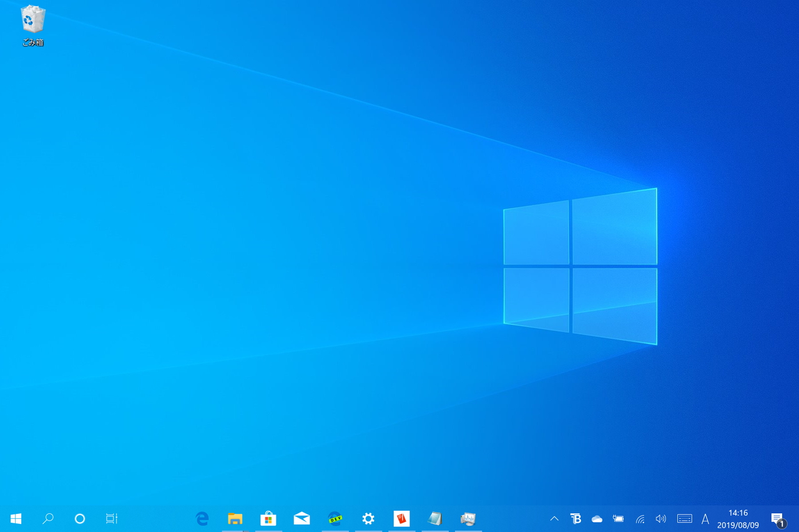The width and height of the screenshot is (799, 532).
Task: Launch the performance monitor app from the taskbar
Action: [468, 518]
